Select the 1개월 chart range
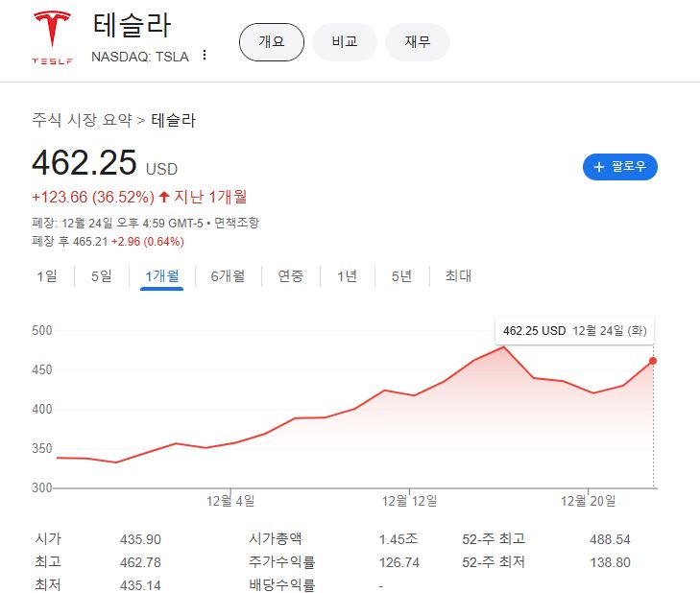This screenshot has width=700, height=593. pyautogui.click(x=162, y=276)
